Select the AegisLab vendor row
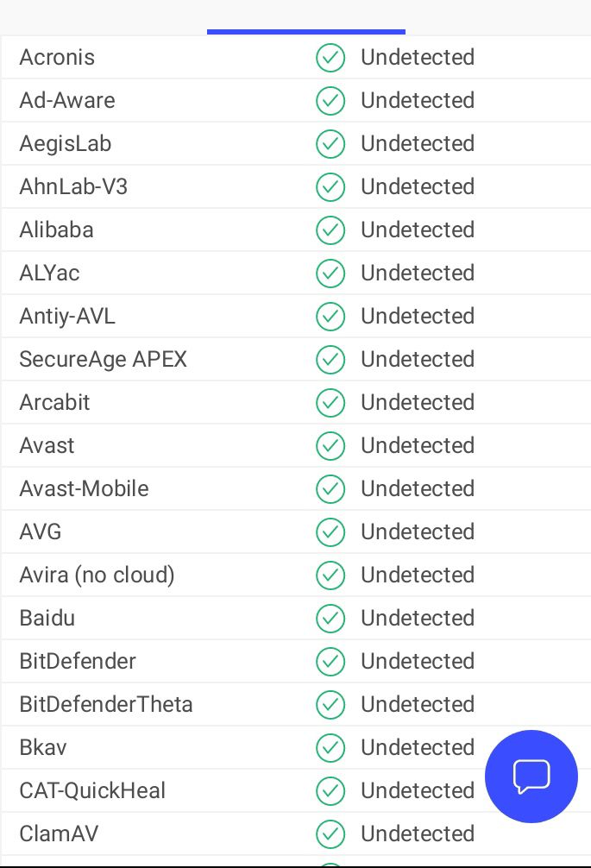591x868 pixels. (x=296, y=143)
